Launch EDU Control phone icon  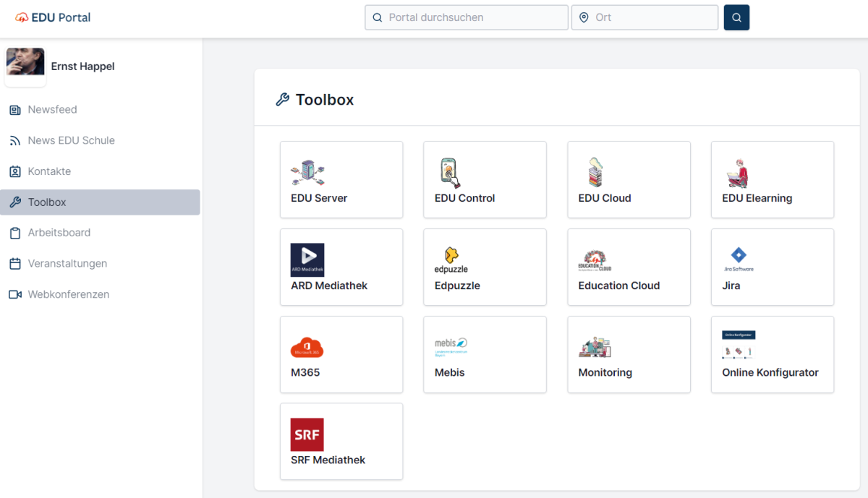(x=451, y=173)
